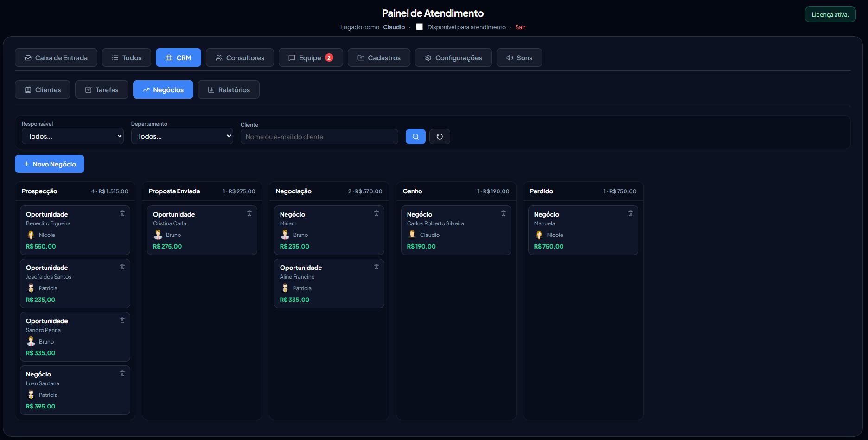Click Bruno's avatar on Sandro Penna card

(x=31, y=341)
